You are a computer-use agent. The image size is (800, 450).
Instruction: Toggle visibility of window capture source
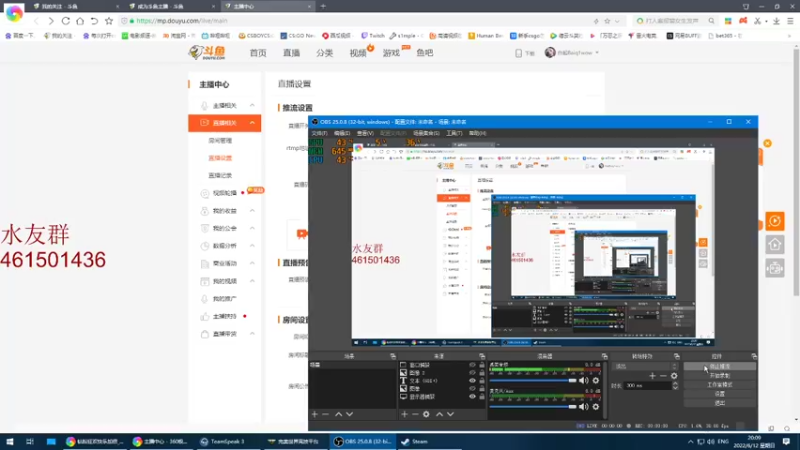pyautogui.click(x=472, y=365)
